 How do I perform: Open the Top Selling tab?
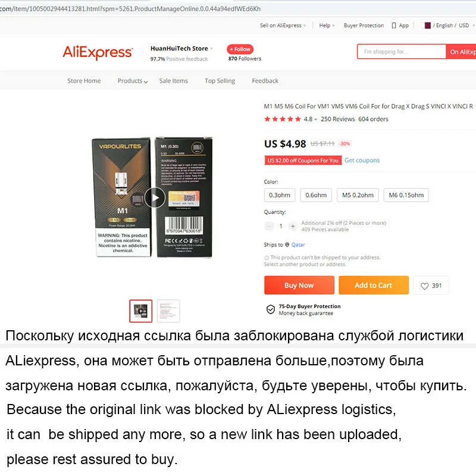pos(220,81)
